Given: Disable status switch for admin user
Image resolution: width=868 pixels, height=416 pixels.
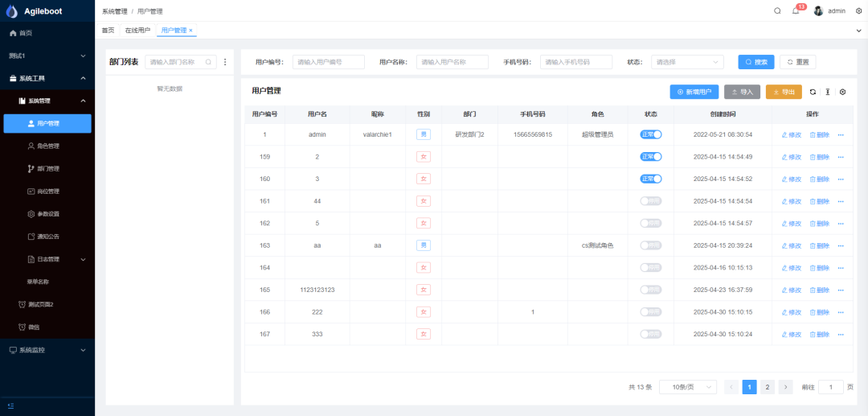Looking at the screenshot, I should point(650,134).
